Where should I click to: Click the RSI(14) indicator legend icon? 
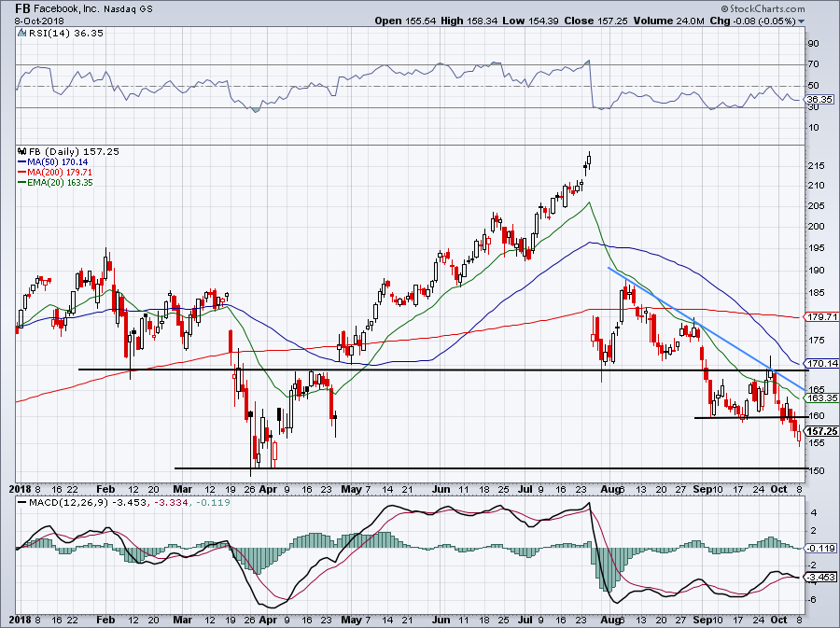click(x=22, y=33)
